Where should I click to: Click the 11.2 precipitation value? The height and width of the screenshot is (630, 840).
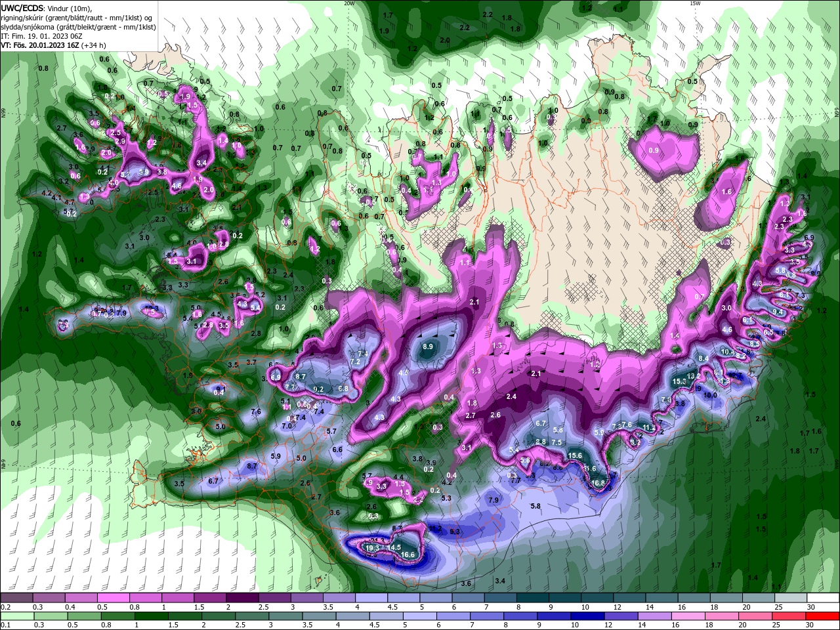click(649, 427)
